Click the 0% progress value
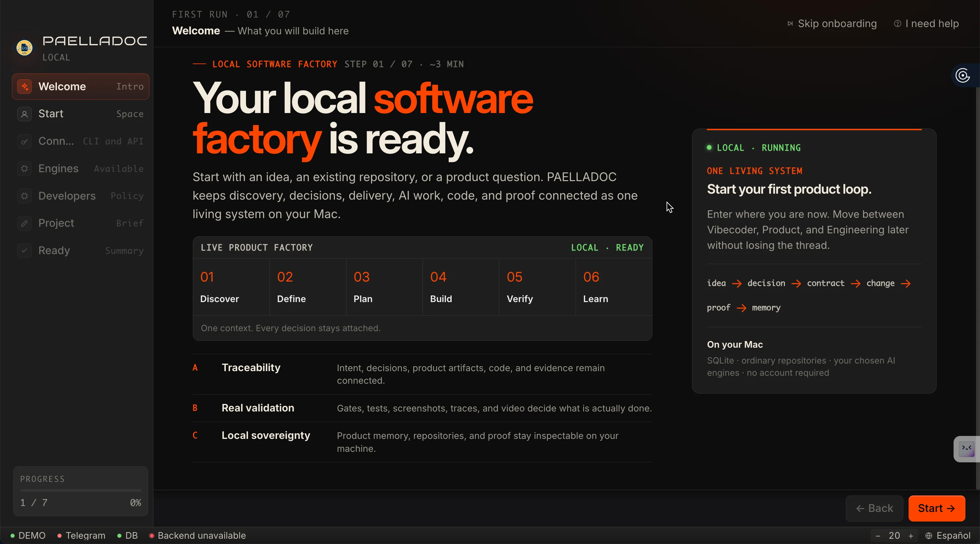Image resolution: width=980 pixels, height=544 pixels. click(136, 503)
